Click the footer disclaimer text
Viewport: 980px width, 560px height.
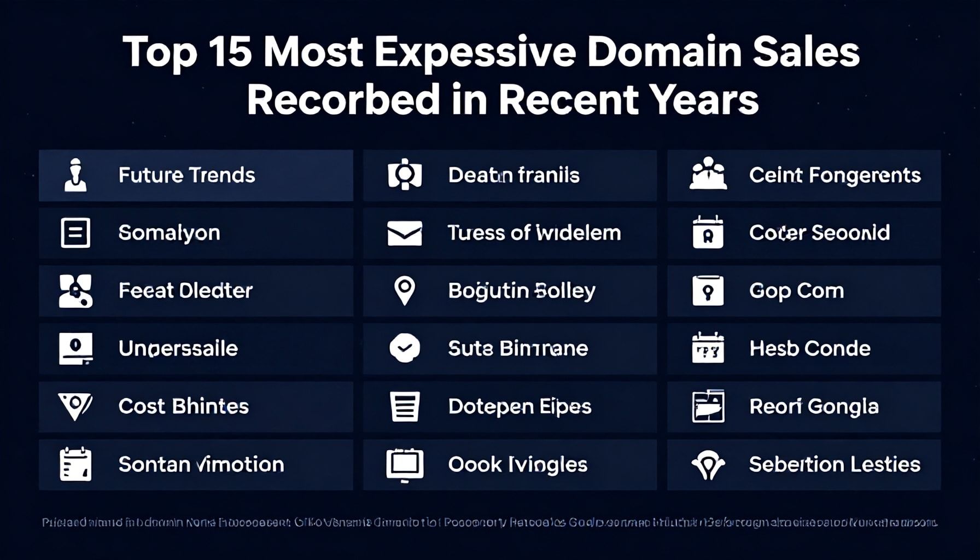click(490, 521)
